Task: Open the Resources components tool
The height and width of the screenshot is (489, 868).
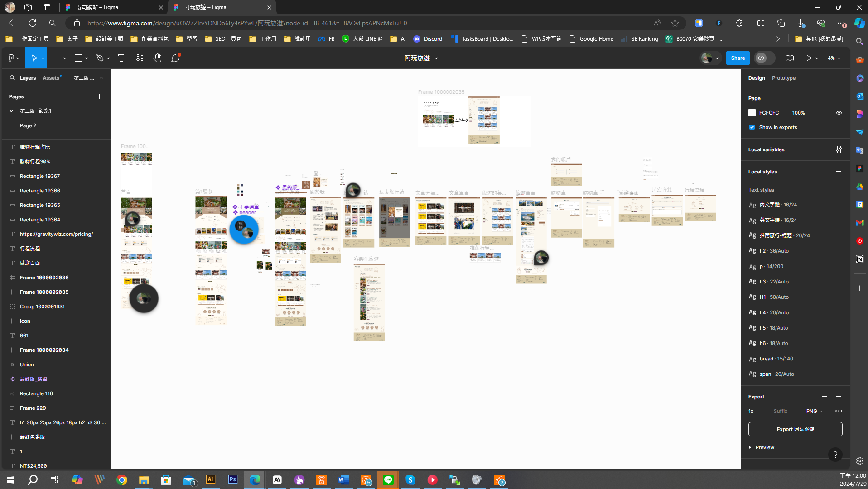Action: pyautogui.click(x=140, y=58)
